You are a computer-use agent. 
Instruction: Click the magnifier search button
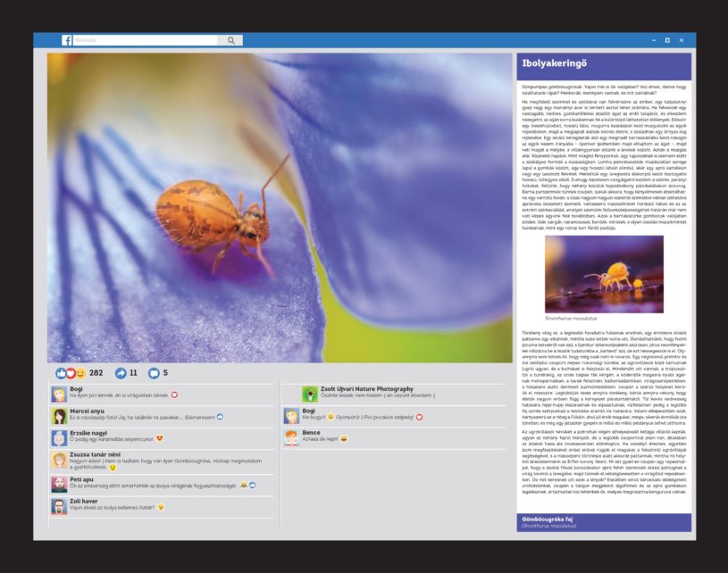230,40
